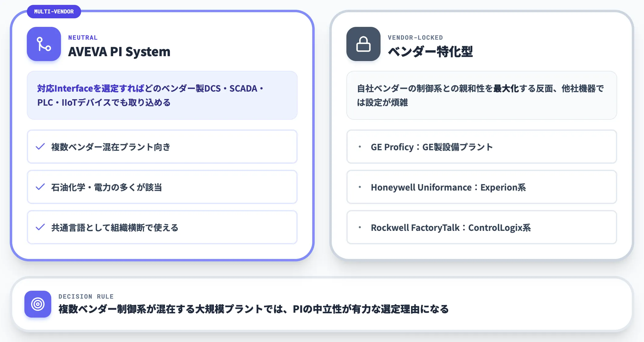Click the checkmark beside 複数ベンダー混在プラント向き
644x342 pixels.
click(40, 147)
